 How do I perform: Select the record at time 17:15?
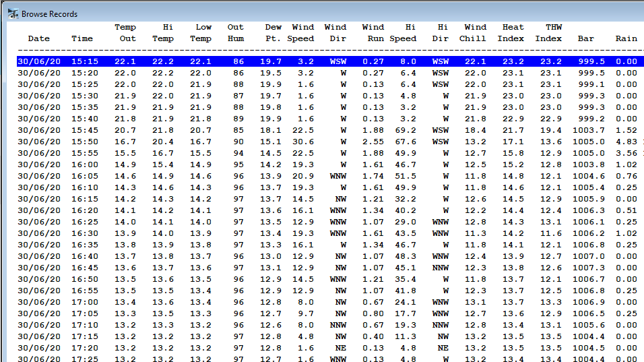pos(330,337)
